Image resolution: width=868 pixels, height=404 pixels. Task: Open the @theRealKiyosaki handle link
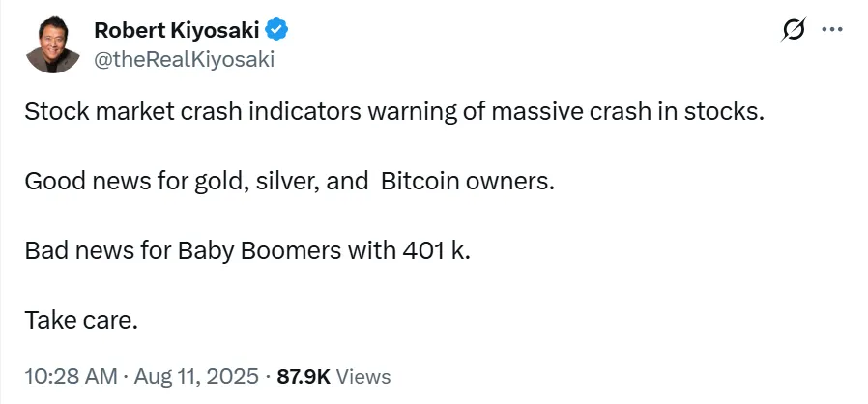pyautogui.click(x=184, y=59)
